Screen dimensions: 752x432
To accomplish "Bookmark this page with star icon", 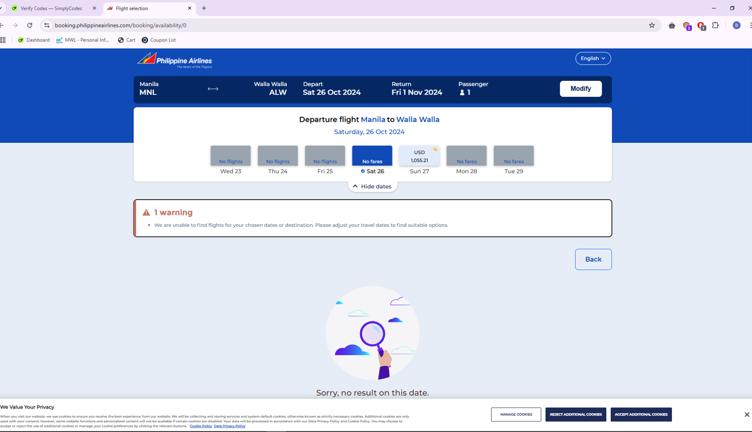I will [x=652, y=25].
